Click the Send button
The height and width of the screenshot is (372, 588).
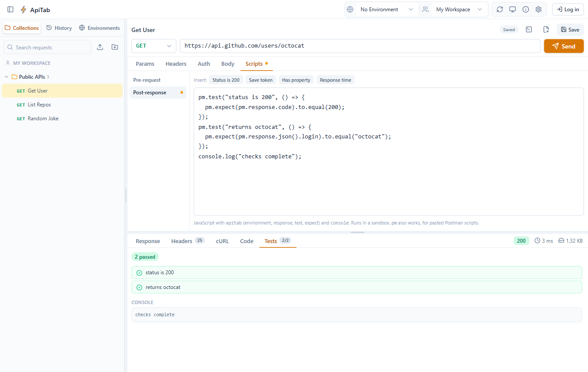point(564,46)
